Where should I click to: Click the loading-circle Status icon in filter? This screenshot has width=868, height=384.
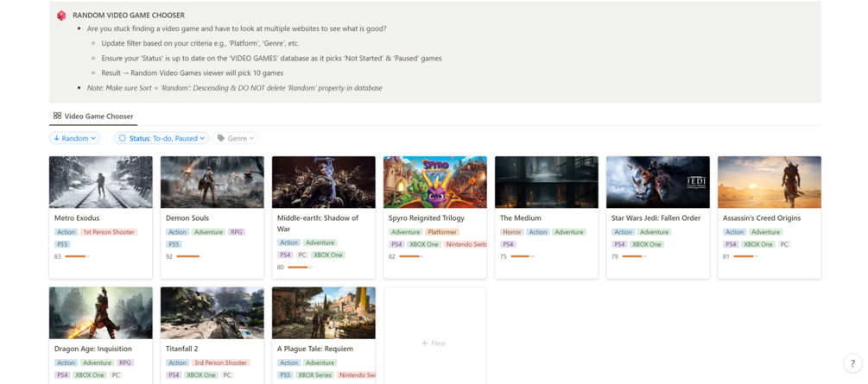123,138
